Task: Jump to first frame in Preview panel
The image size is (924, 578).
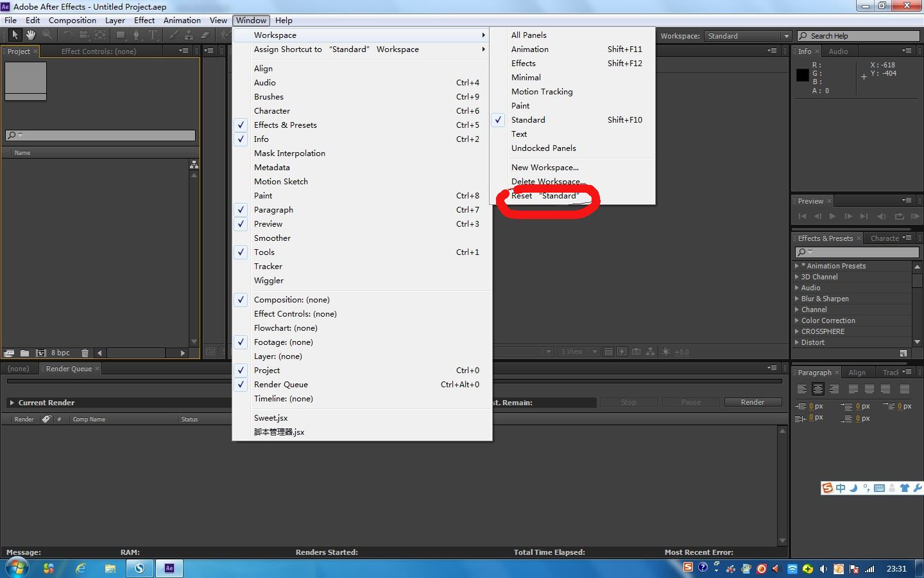Action: click(802, 216)
